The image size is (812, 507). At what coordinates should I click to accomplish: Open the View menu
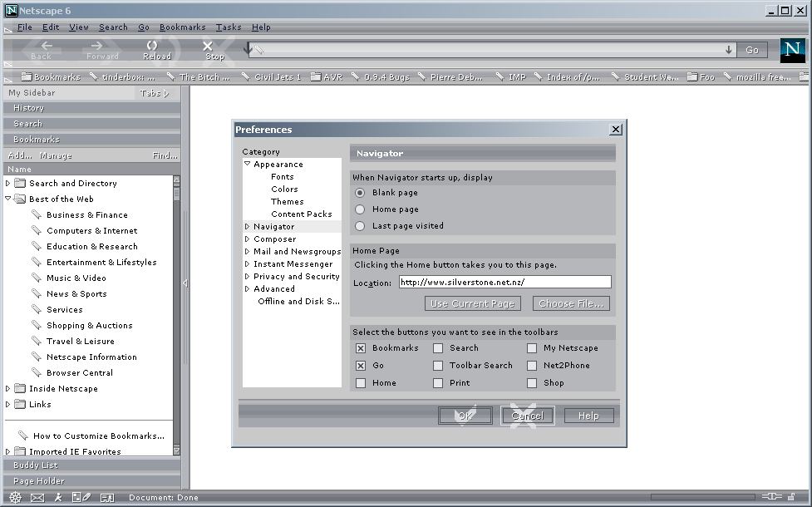tap(79, 27)
